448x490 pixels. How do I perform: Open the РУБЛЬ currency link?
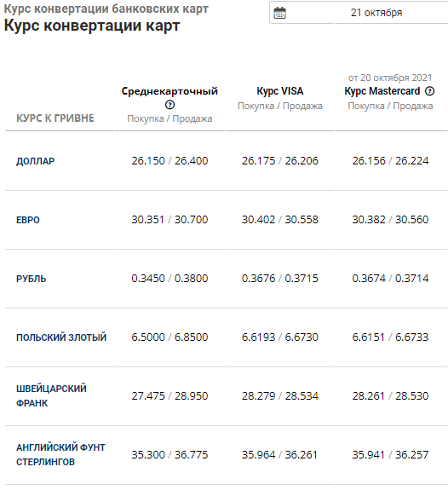[31, 279]
